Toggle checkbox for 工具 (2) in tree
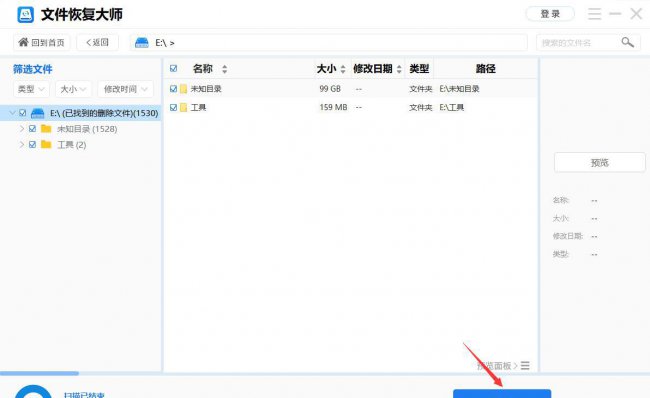 click(x=32, y=145)
